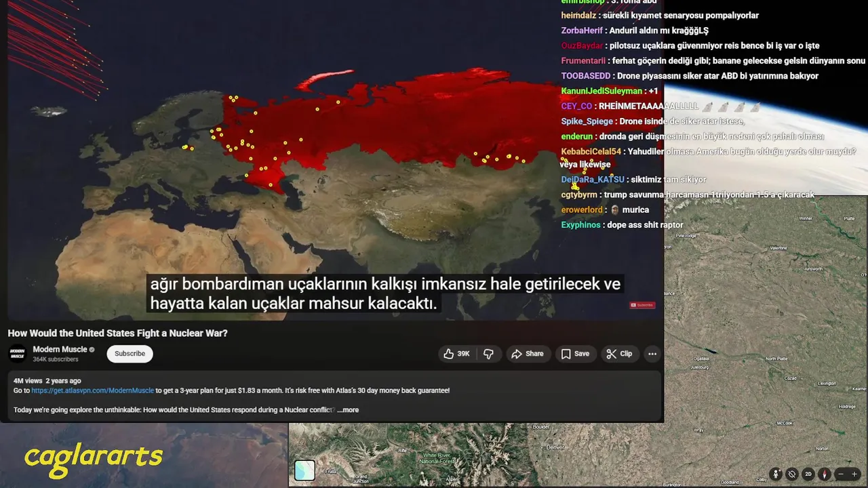Zoom in the map with plus
This screenshot has height=488, width=868.
point(854,474)
